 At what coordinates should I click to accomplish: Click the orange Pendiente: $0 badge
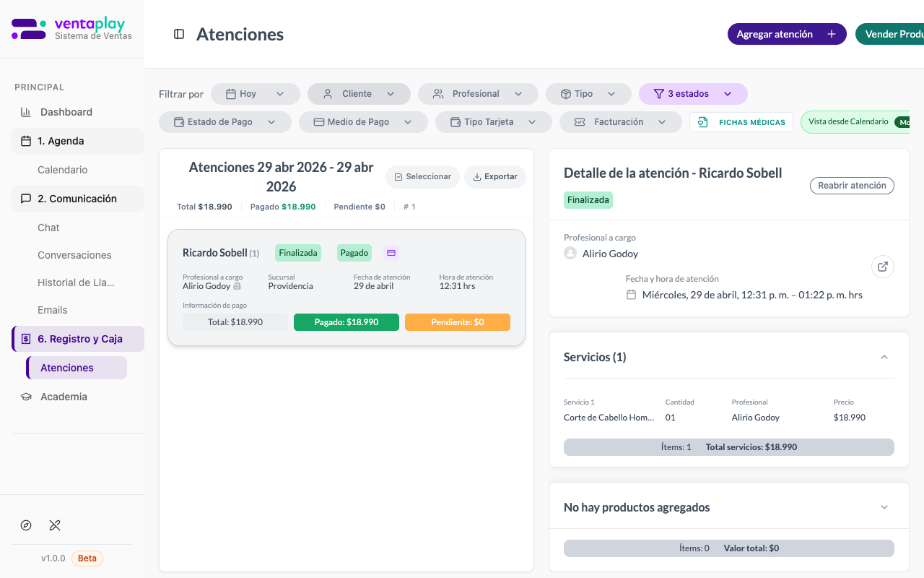[458, 322]
